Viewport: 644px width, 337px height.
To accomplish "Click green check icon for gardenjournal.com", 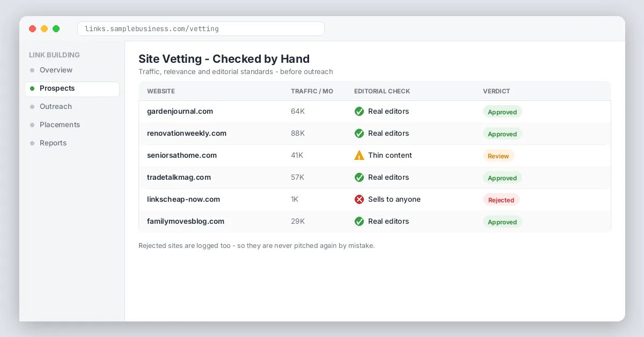I will tap(360, 112).
